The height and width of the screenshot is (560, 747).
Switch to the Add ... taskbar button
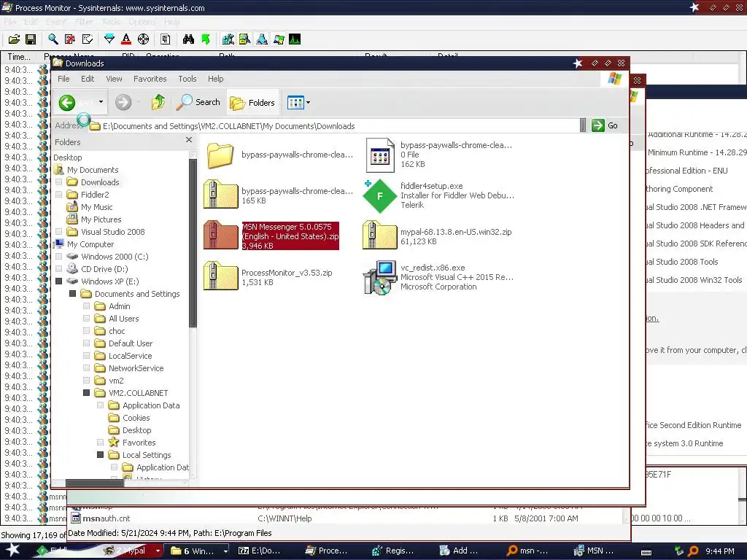[460, 551]
